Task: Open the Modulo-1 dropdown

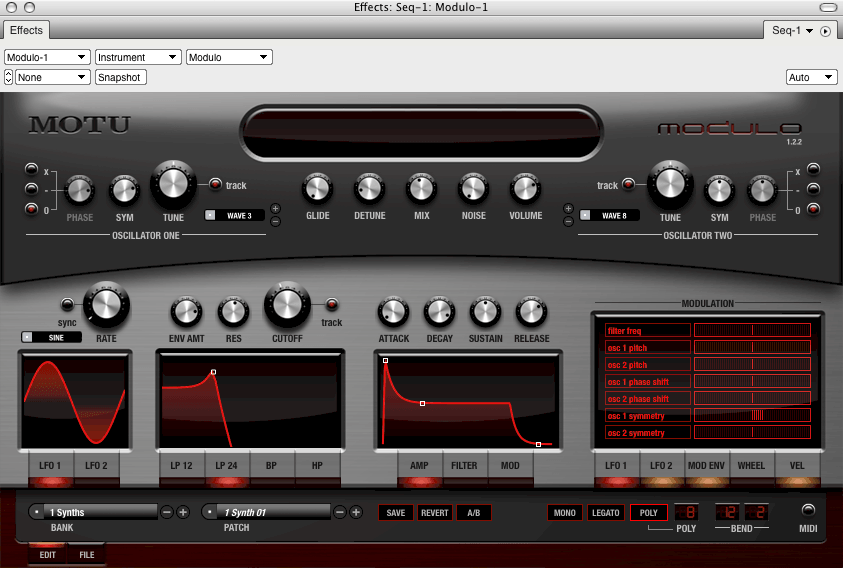Action: click(x=47, y=57)
